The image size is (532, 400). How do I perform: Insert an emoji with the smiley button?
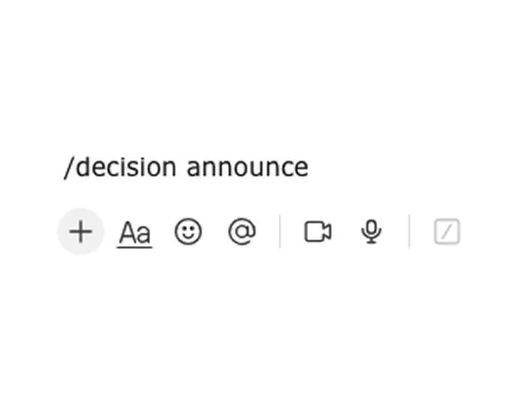188,232
